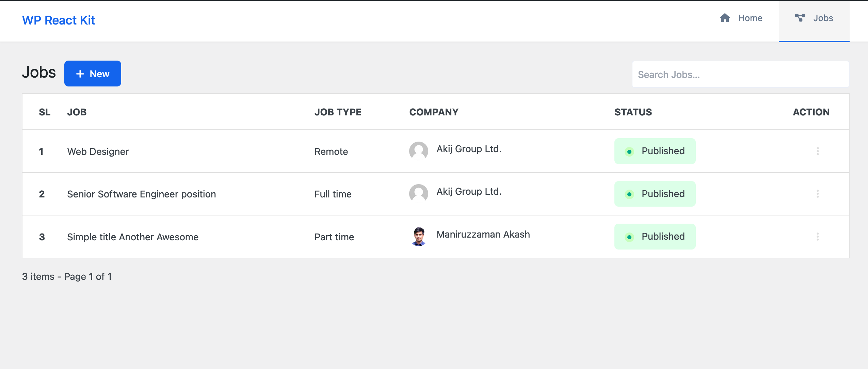Open action menu for Web Designer row

click(x=818, y=151)
